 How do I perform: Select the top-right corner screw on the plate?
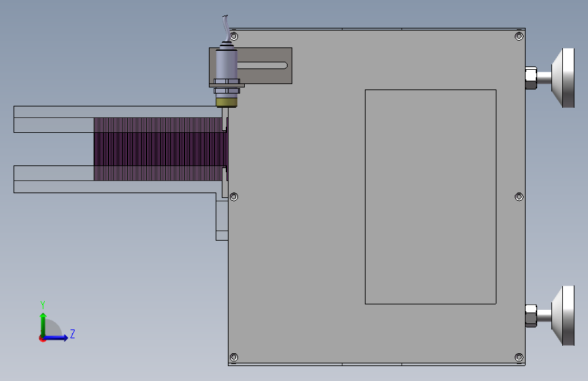coord(519,37)
